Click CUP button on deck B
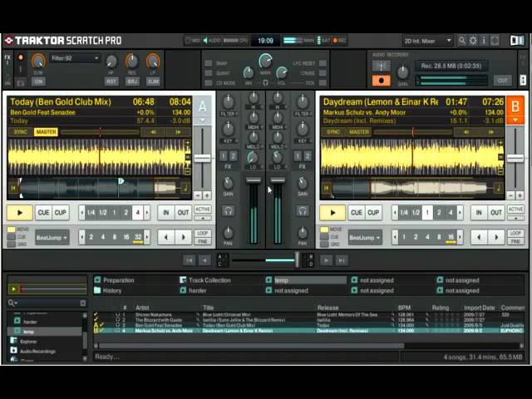The image size is (532, 399). (x=373, y=213)
